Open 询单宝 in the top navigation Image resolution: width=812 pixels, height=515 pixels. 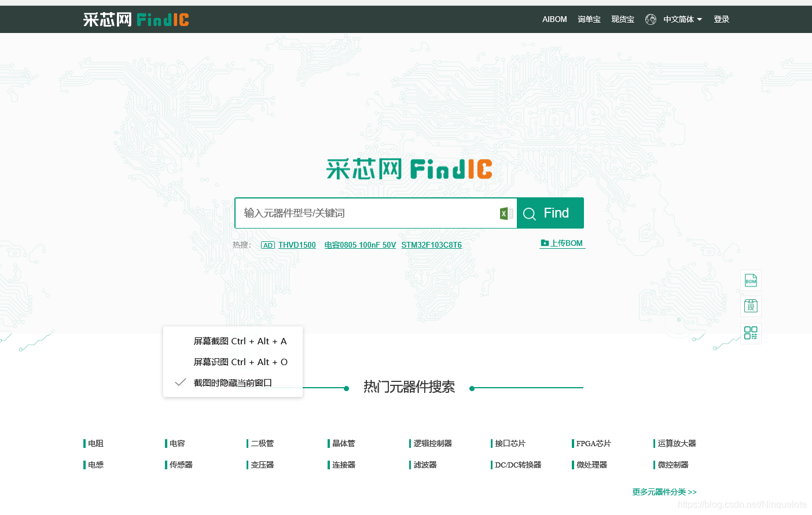point(589,19)
